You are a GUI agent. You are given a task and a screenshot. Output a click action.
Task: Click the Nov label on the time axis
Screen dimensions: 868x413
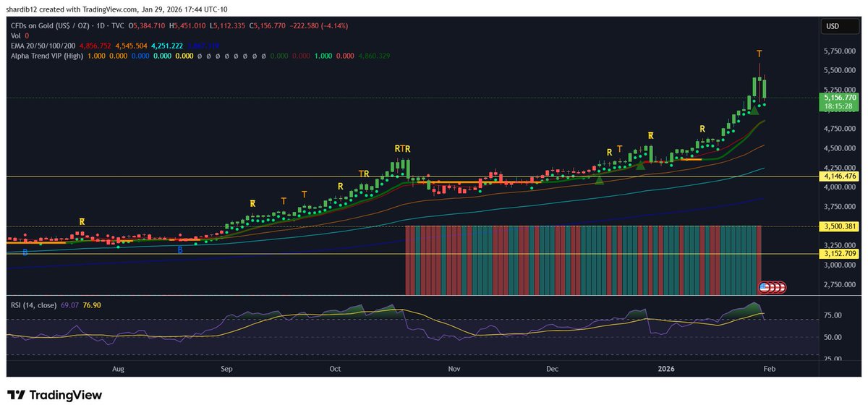coord(454,368)
